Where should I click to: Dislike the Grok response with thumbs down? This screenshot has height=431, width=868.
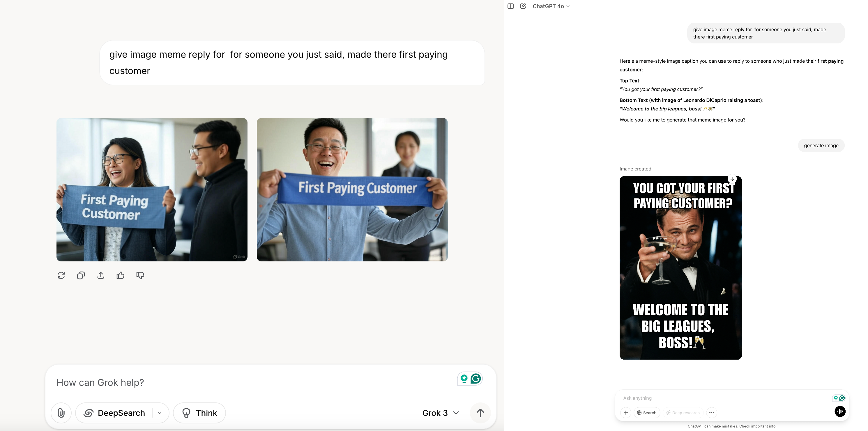click(x=140, y=275)
